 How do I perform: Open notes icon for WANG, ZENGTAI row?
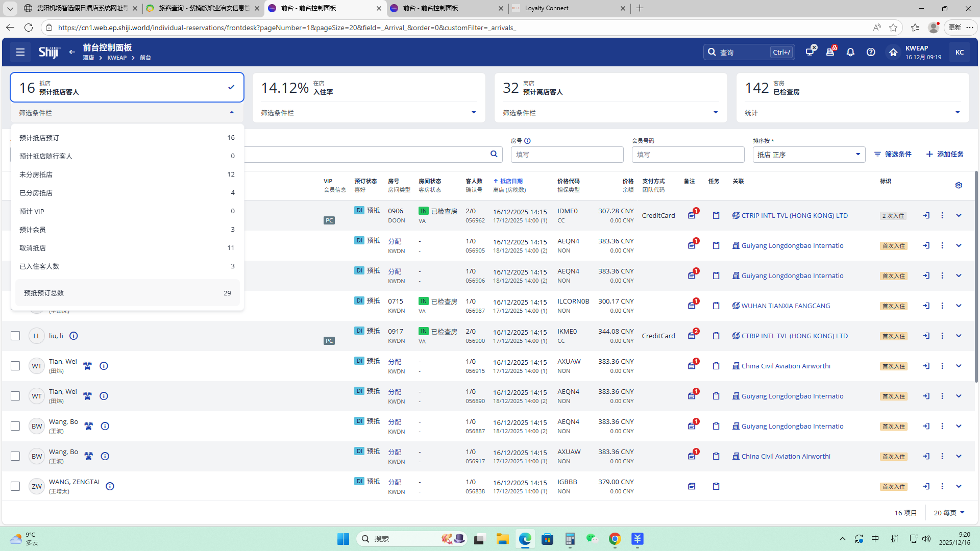click(x=691, y=486)
